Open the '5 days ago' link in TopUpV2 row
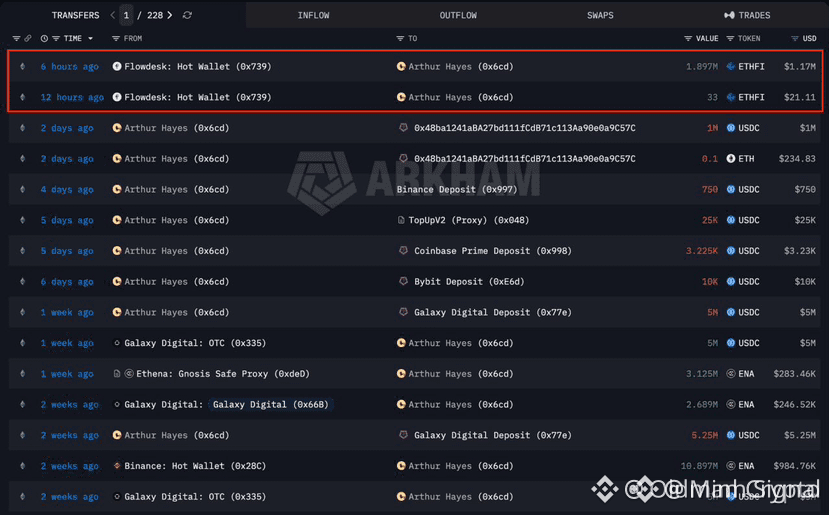 [x=67, y=220]
